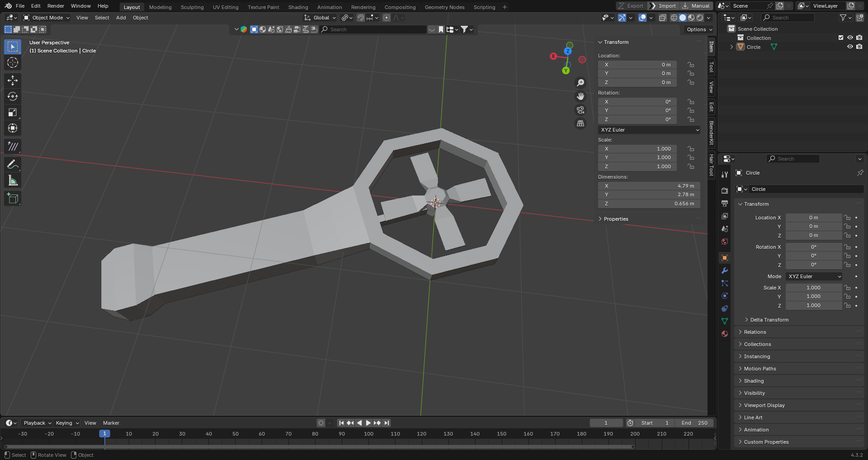This screenshot has width=868, height=460.
Task: Expand the Delta Transform section
Action: (769, 320)
